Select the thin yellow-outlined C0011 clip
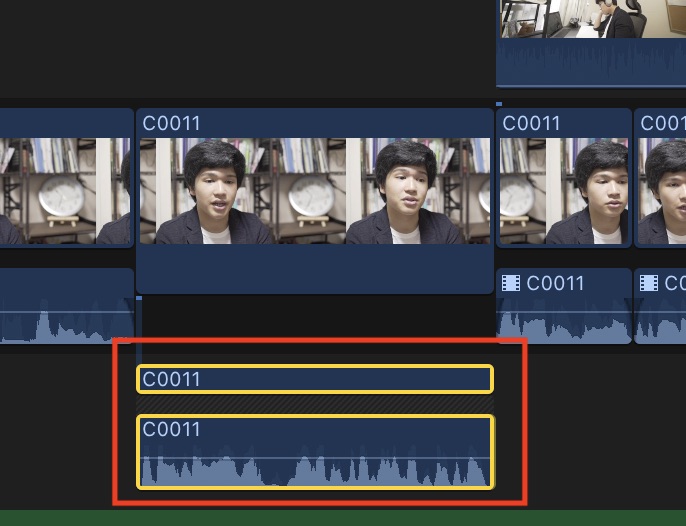686x526 pixels. point(315,379)
